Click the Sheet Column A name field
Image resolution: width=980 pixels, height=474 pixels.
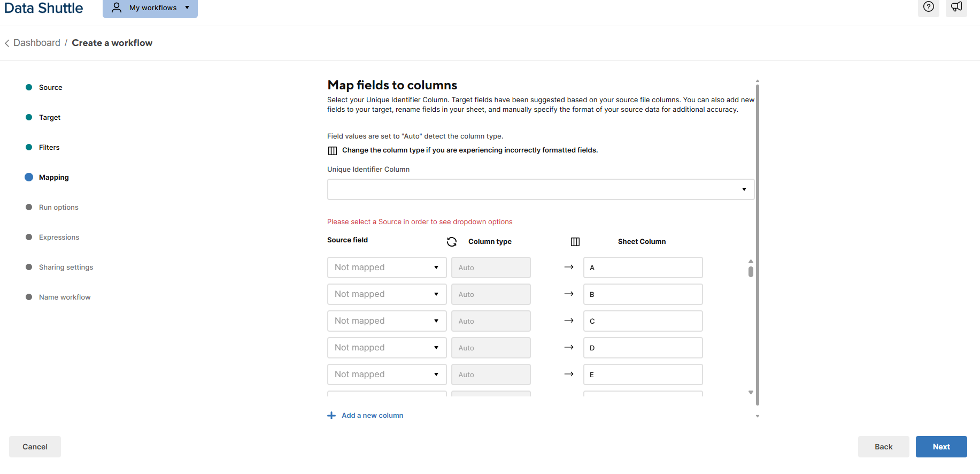pyautogui.click(x=643, y=267)
